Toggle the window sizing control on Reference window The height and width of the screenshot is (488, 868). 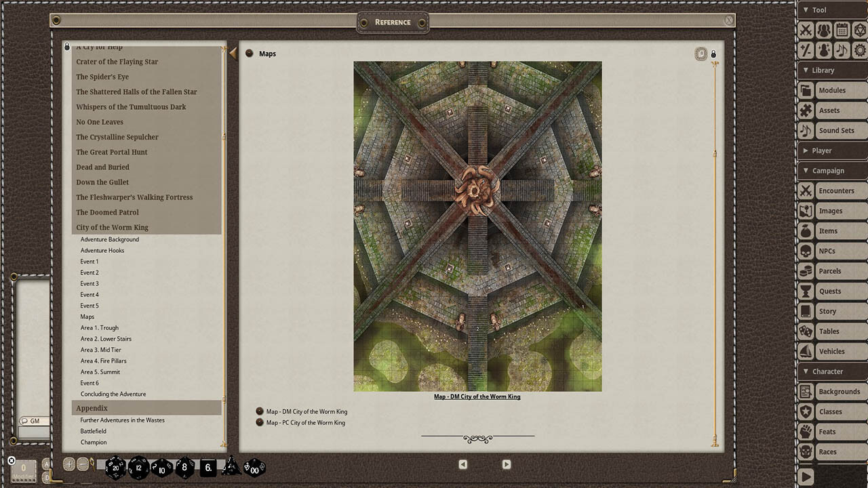(701, 53)
